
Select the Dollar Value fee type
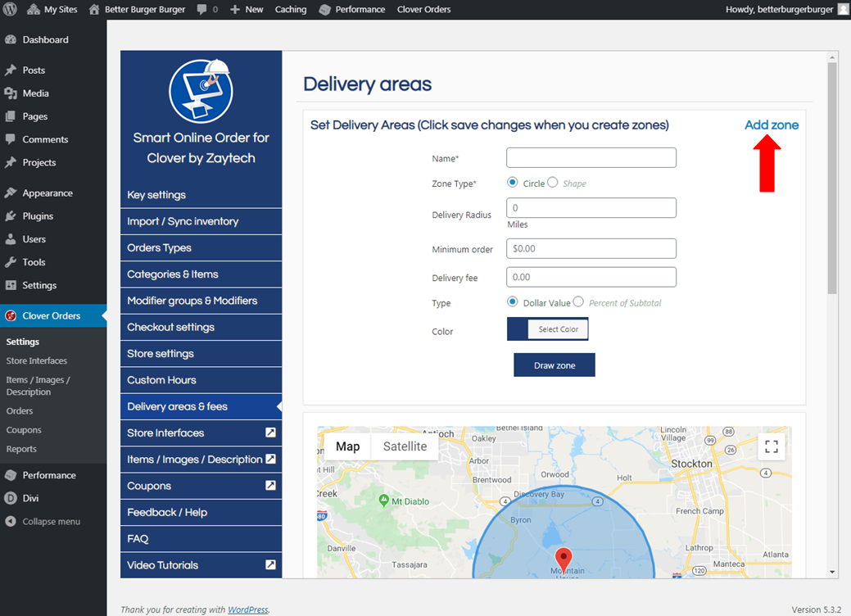[x=513, y=301]
